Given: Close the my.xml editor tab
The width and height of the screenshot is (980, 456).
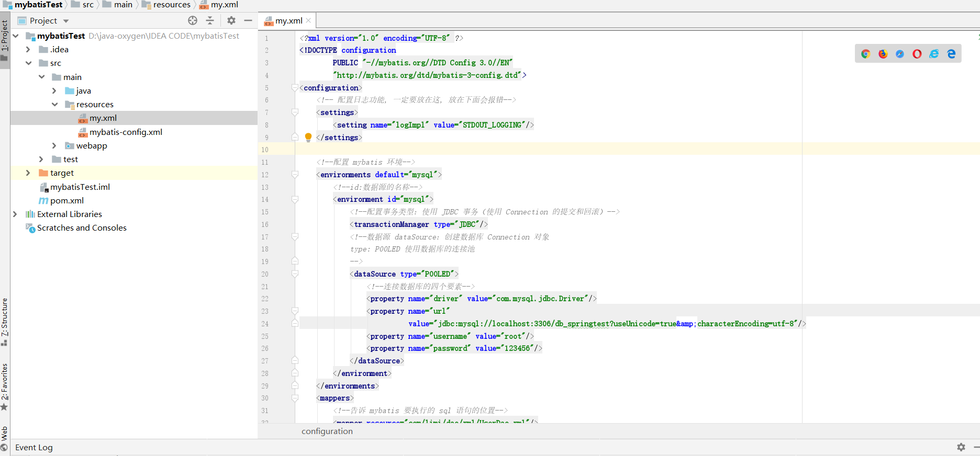Looking at the screenshot, I should point(308,20).
